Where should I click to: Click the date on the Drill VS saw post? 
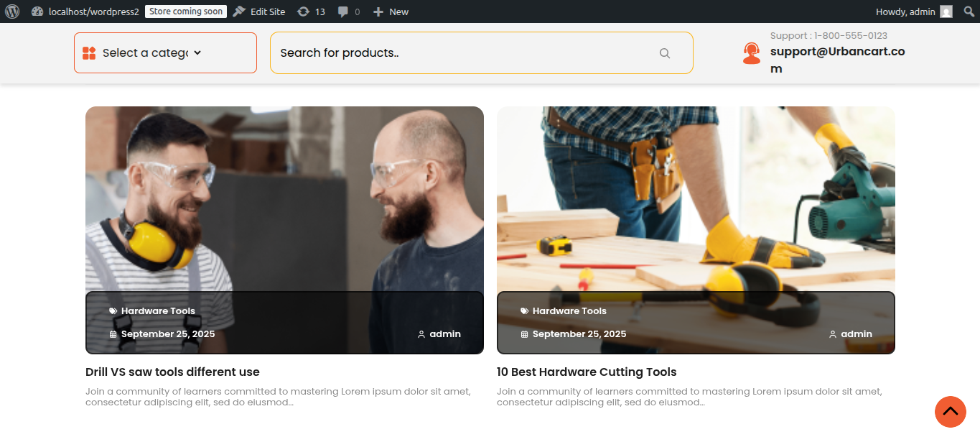click(168, 334)
